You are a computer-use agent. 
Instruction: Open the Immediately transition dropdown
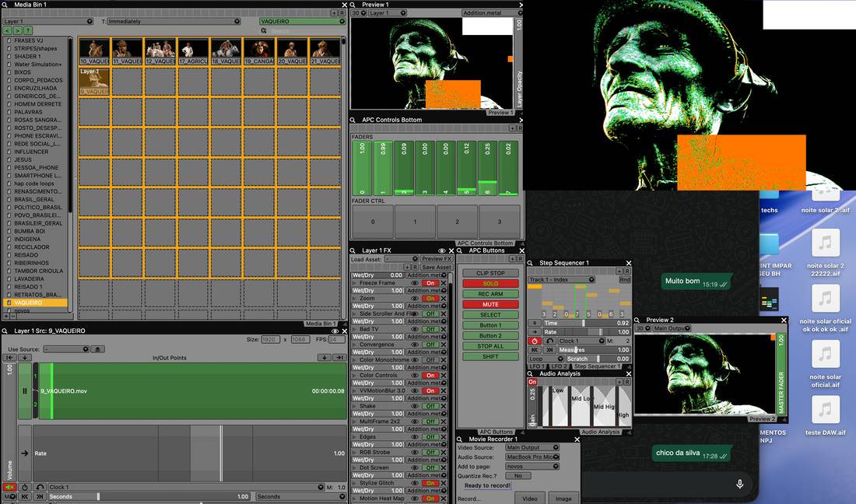coord(174,21)
